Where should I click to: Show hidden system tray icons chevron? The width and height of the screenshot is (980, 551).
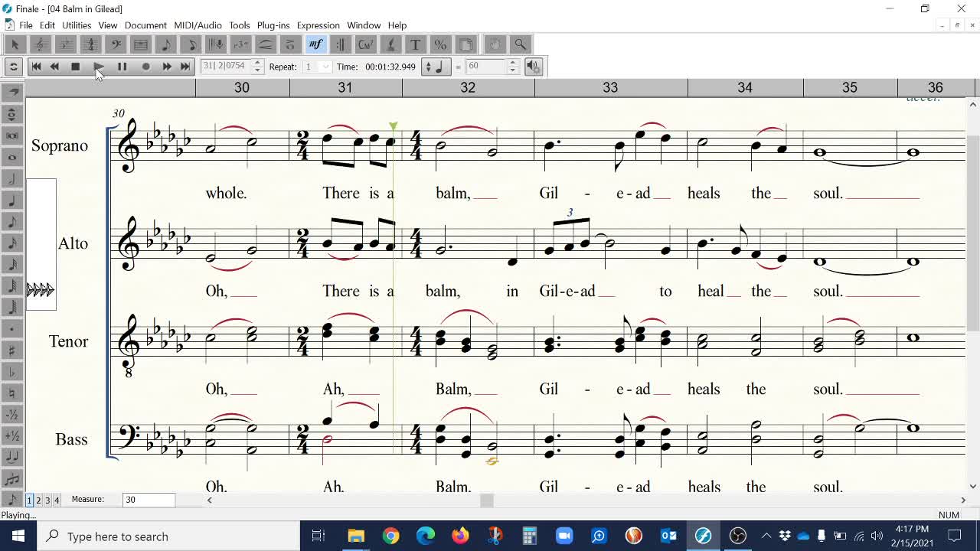[x=766, y=536]
